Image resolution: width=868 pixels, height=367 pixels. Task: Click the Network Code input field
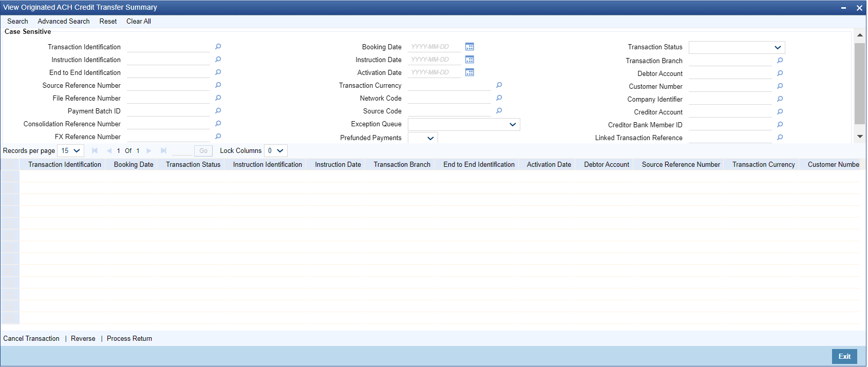click(449, 98)
